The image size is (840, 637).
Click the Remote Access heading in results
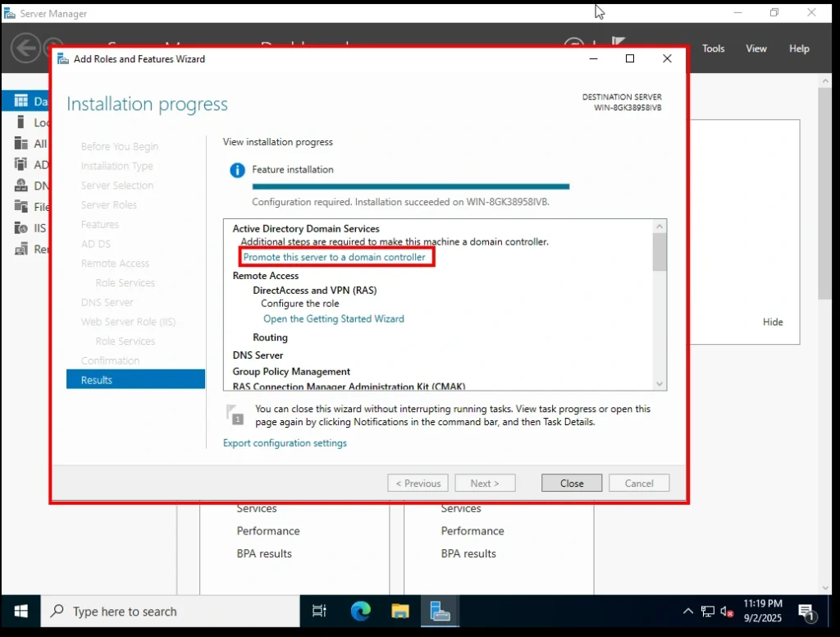265,276
